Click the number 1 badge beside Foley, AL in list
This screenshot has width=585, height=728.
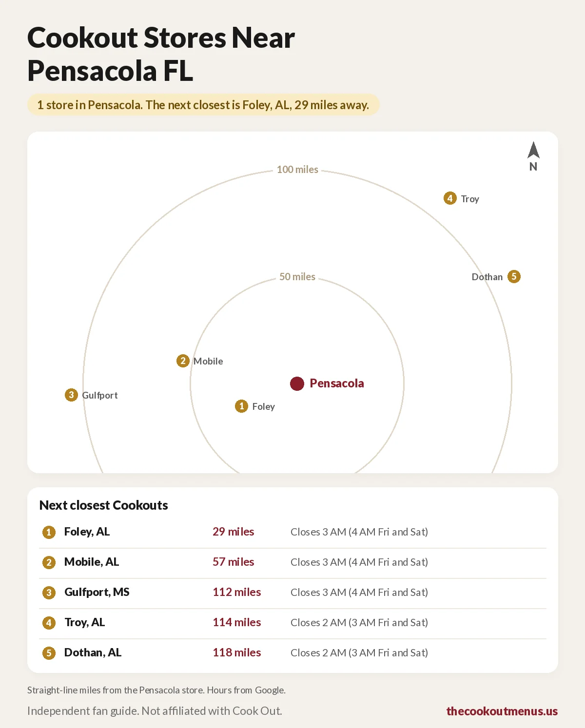(x=49, y=532)
